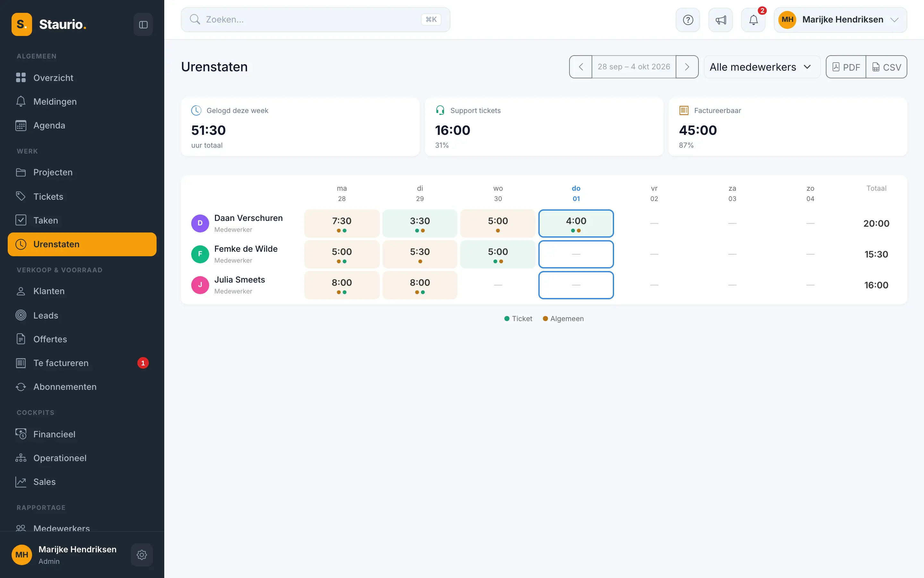Viewport: 924px width, 578px height.
Task: Click the date range 28 sep – 4 okt 2026
Action: pos(634,67)
